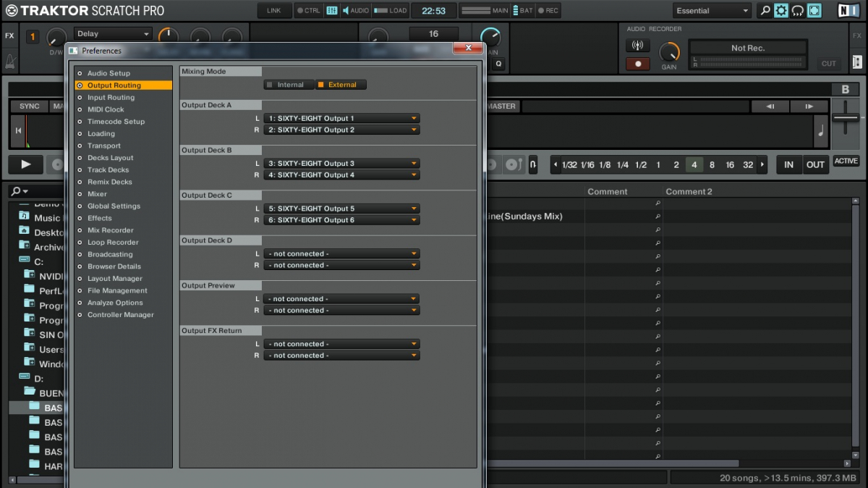This screenshot has height=488, width=868.
Task: Click the LINK button in header
Action: [274, 11]
